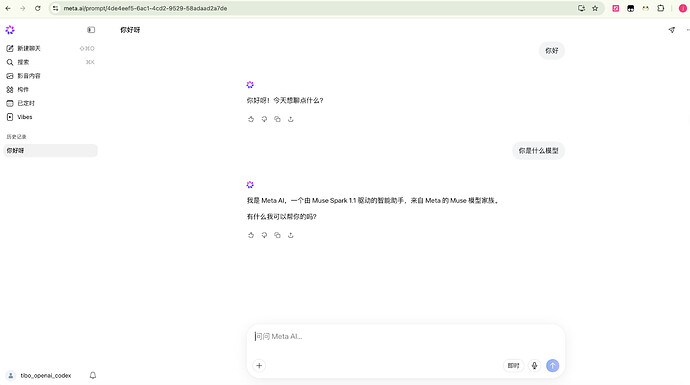Go forward in browser history
Screen dimensions: 690x385
coord(22,8)
